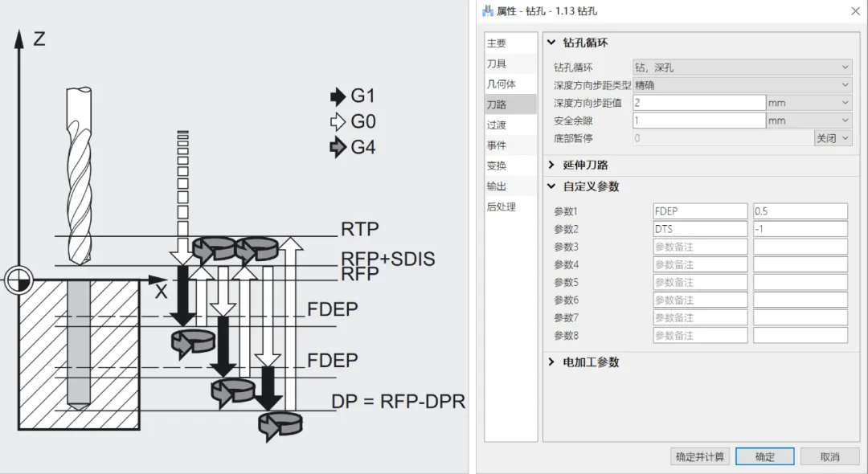Select the 输出 tab
This screenshot has width=868, height=474.
click(510, 186)
